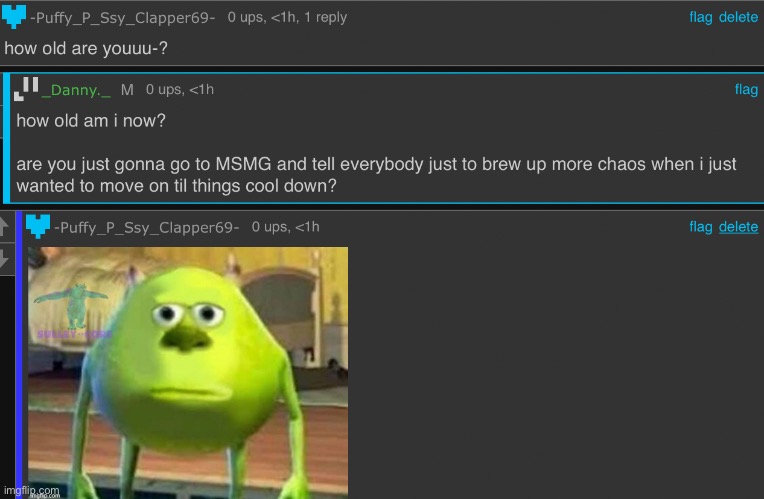This screenshot has width=764, height=499.
Task: Open the Mike Wazowski meme image
Action: 188,372
